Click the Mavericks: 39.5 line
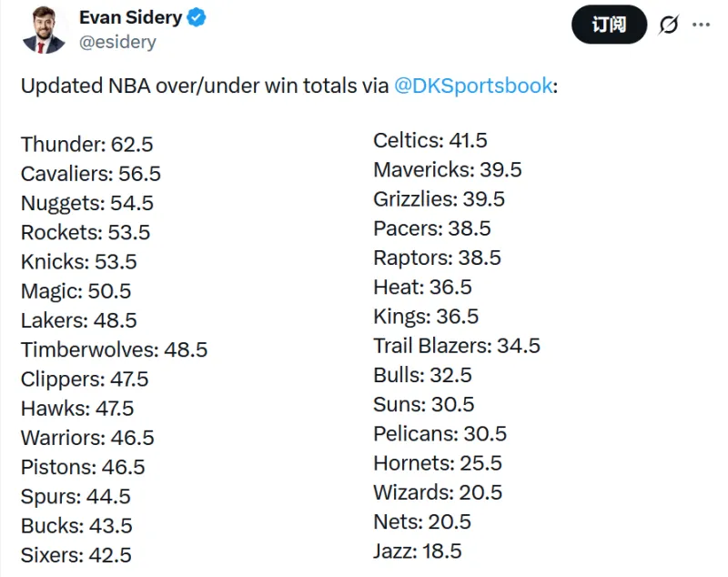Image resolution: width=728 pixels, height=577 pixels. [x=447, y=169]
